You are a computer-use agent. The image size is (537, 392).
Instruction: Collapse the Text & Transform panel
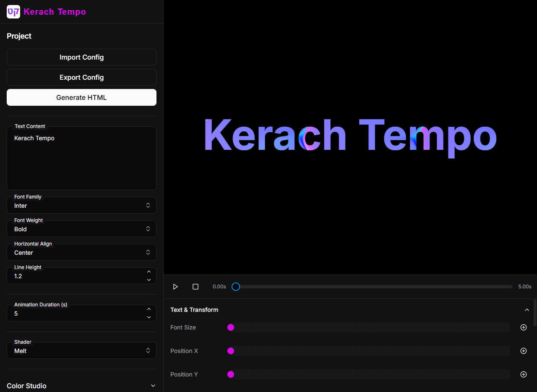(x=527, y=309)
